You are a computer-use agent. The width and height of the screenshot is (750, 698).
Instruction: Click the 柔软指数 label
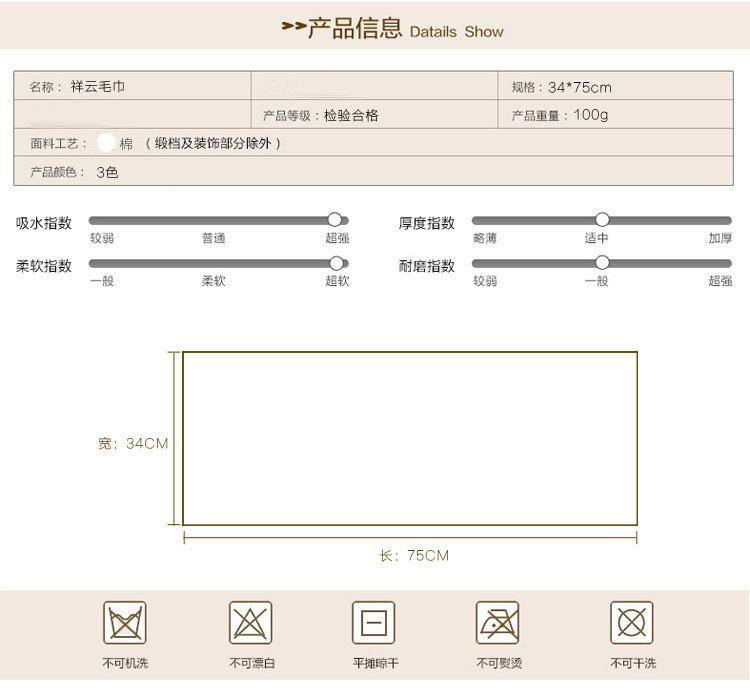44,266
